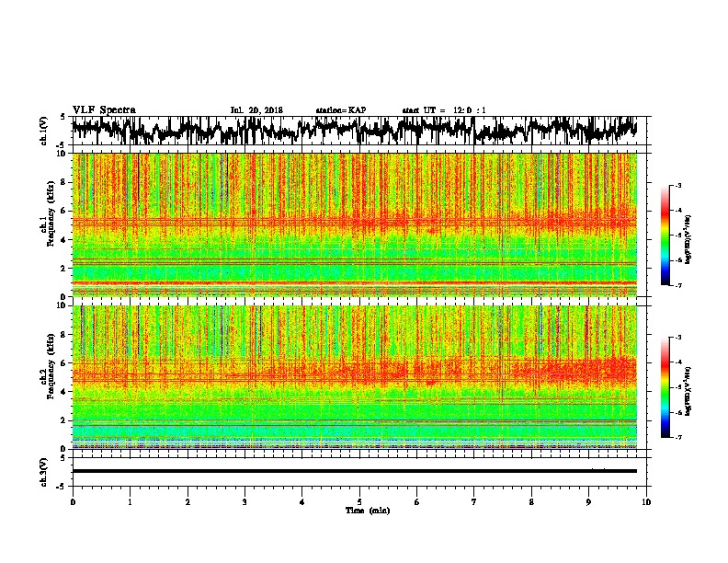728x563 pixels.
Task: Click the "start UT = 12:0 :1" header text
Action: tap(444, 110)
